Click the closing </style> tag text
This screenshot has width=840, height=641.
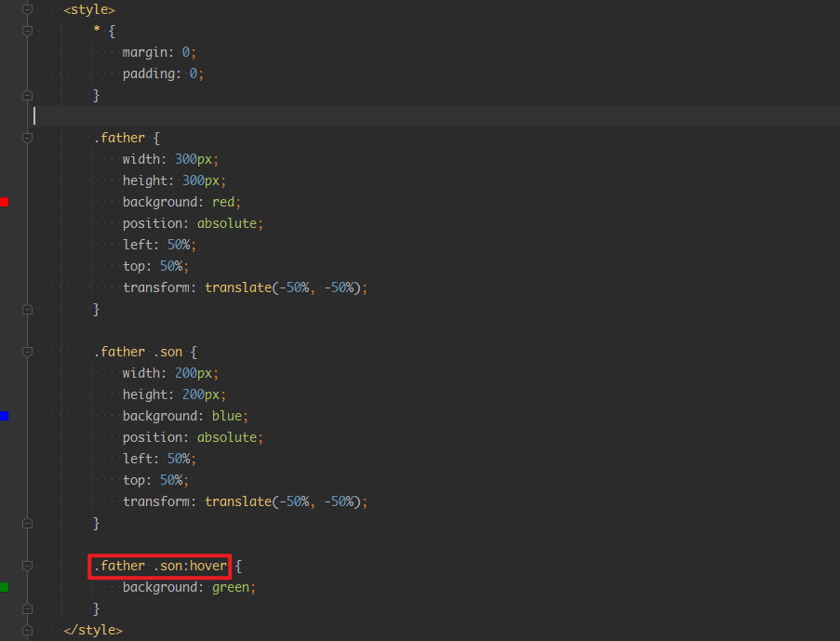(x=93, y=630)
